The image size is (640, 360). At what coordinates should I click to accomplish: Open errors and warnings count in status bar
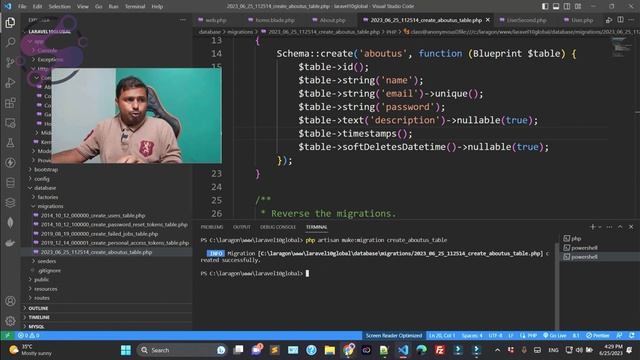tap(29, 336)
